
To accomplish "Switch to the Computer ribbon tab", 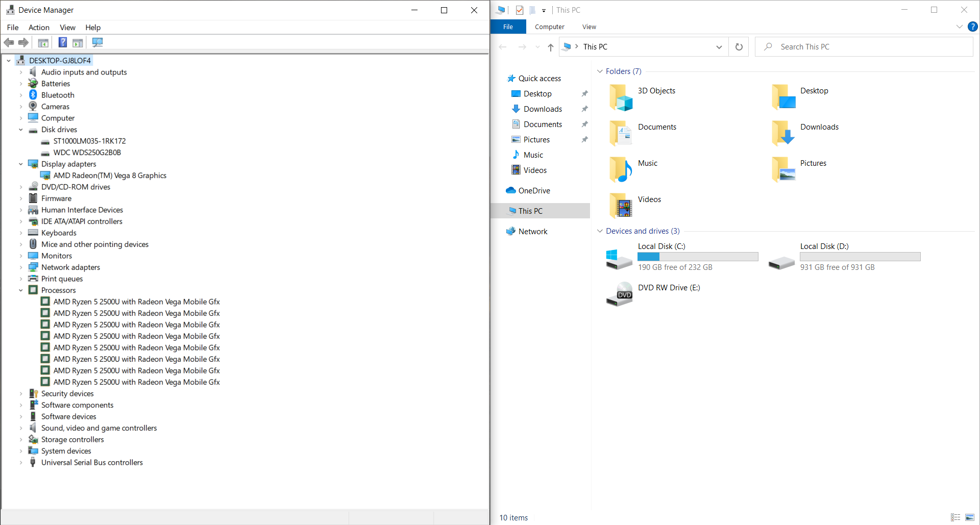I will [549, 27].
